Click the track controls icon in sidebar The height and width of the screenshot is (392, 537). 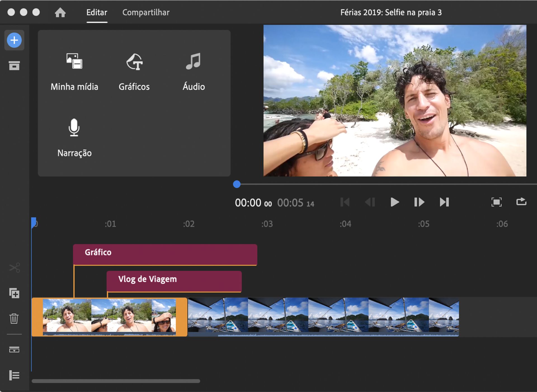coord(14,349)
